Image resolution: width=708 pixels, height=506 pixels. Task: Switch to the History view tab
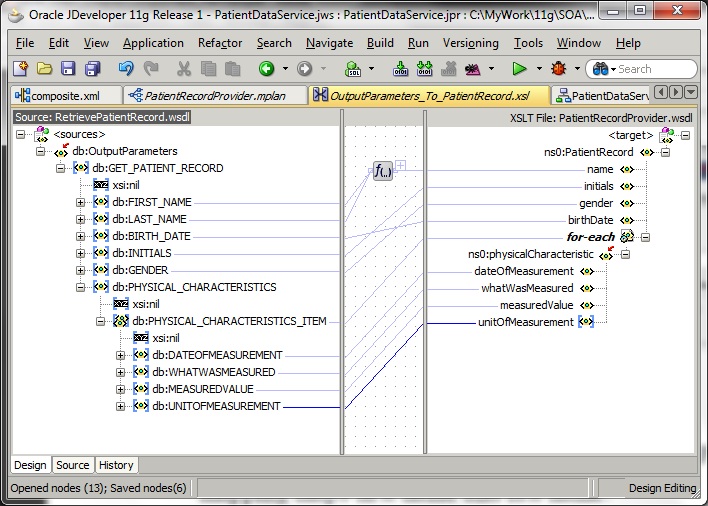tap(116, 465)
